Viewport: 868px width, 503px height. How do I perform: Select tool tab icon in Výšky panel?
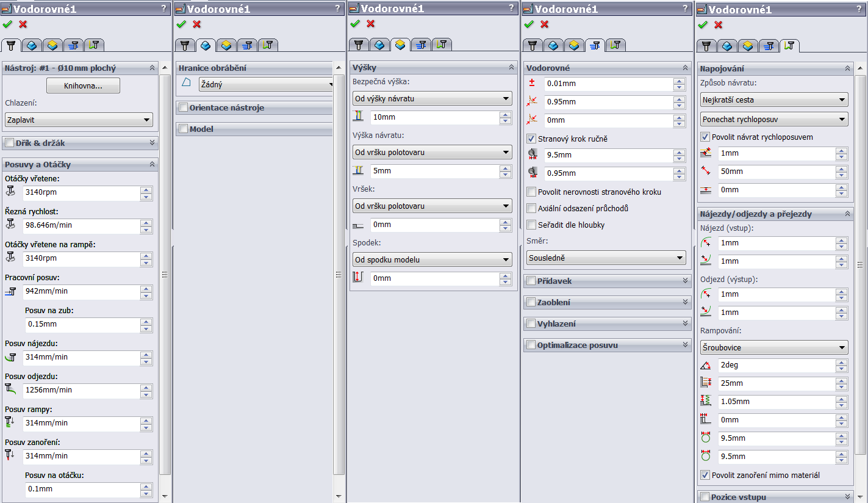pyautogui.click(x=359, y=45)
